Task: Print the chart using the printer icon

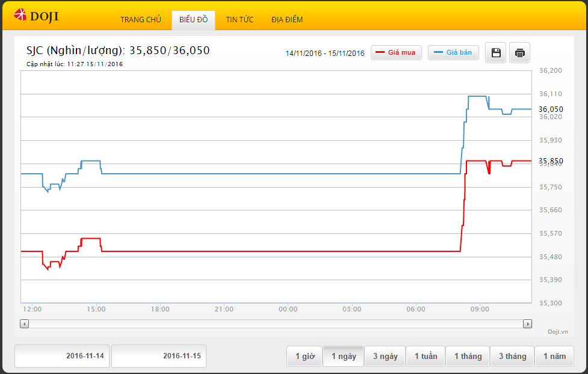Action: 520,53
